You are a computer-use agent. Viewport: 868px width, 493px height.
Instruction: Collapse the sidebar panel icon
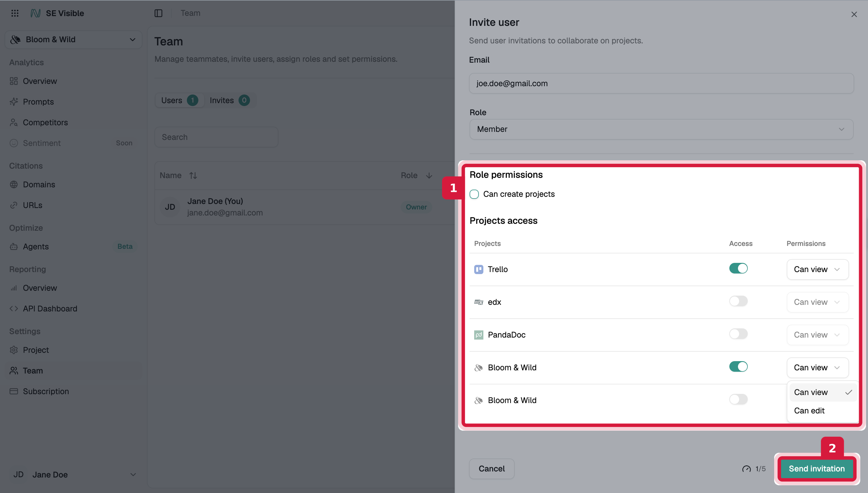pyautogui.click(x=158, y=13)
